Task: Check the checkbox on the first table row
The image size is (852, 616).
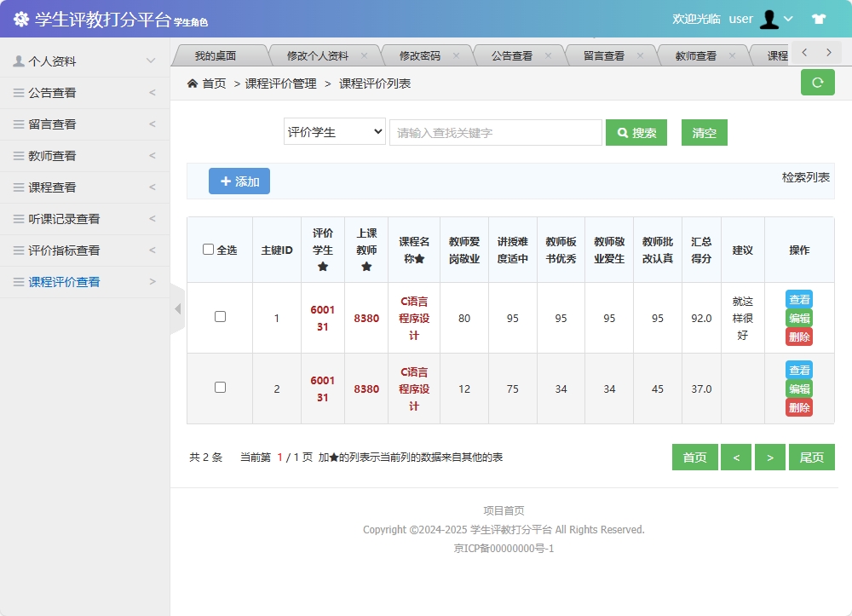Action: pyautogui.click(x=220, y=315)
